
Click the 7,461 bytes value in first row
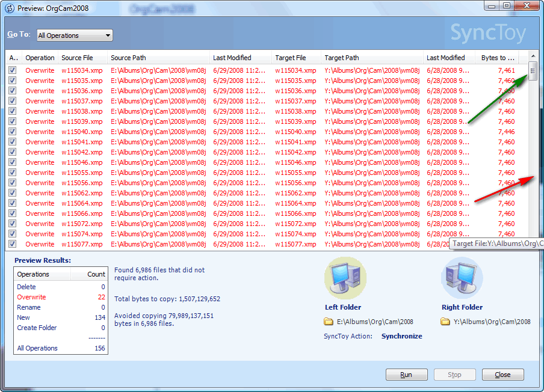click(507, 70)
